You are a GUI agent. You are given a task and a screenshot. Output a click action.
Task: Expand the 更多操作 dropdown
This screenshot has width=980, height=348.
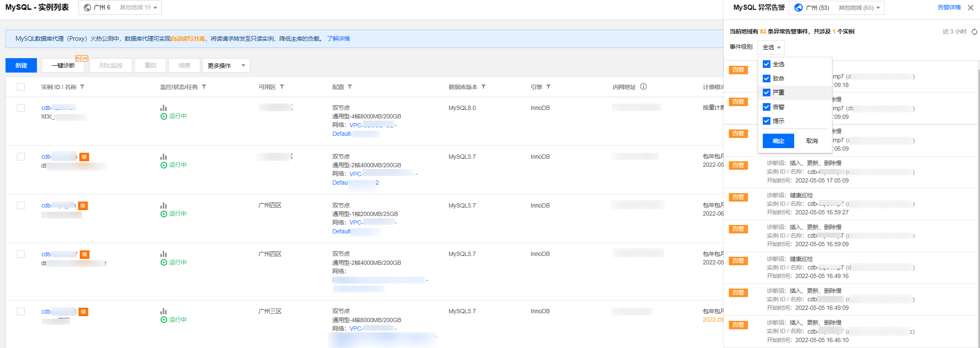tap(226, 66)
